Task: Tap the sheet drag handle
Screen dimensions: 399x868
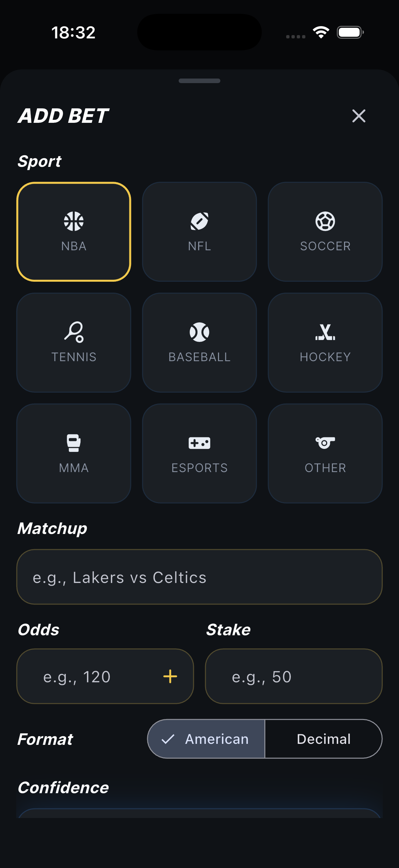Action: pos(199,81)
